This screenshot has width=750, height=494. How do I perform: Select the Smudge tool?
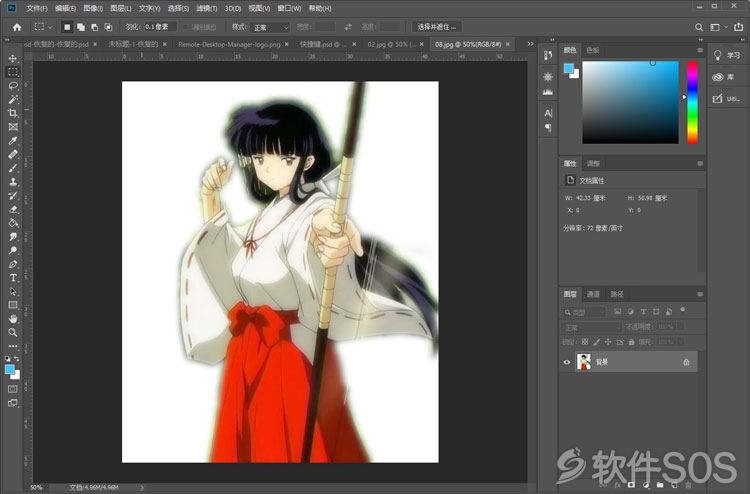[13, 237]
